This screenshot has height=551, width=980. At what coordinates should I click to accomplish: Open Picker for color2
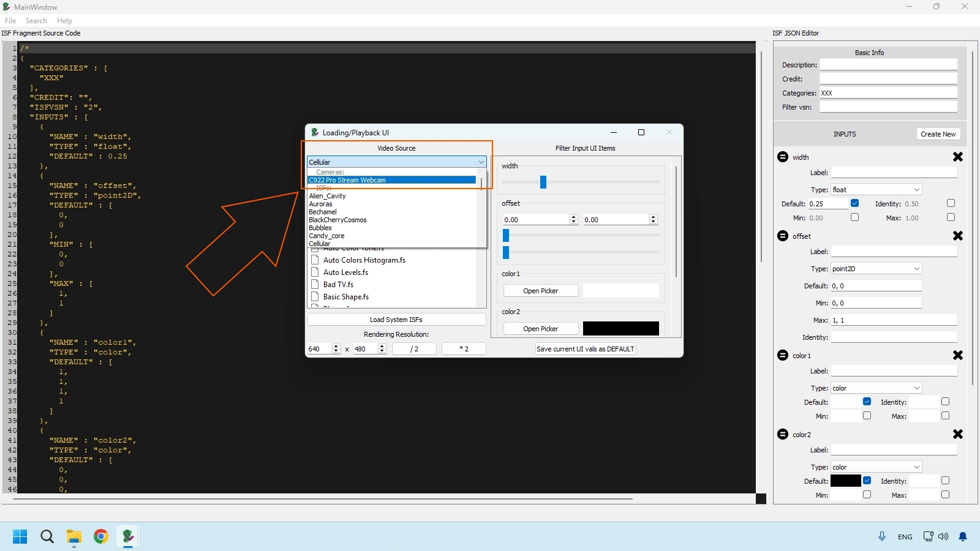(541, 329)
